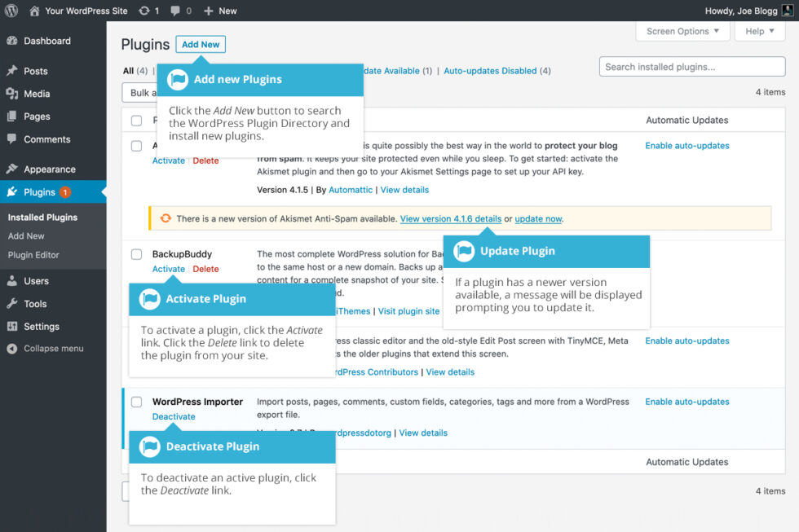Select the All (4) filter tab
Viewport: 799px width, 532px height.
tap(135, 71)
